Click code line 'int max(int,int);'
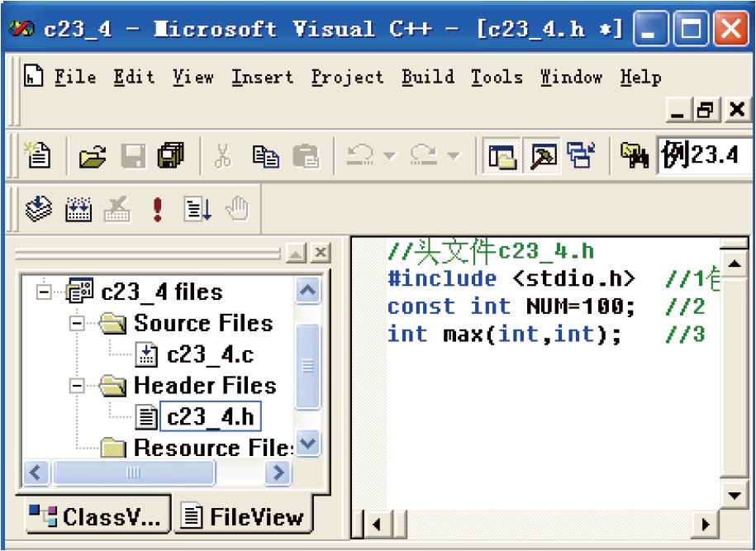The width and height of the screenshot is (756, 551). pyautogui.click(x=504, y=335)
